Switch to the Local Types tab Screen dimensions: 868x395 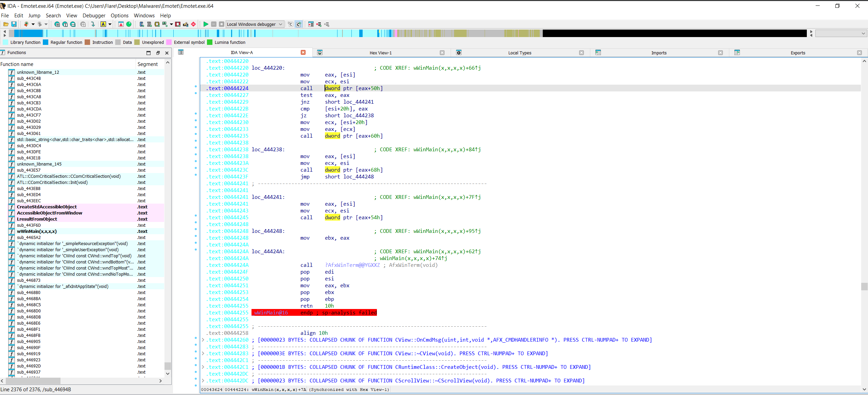520,53
